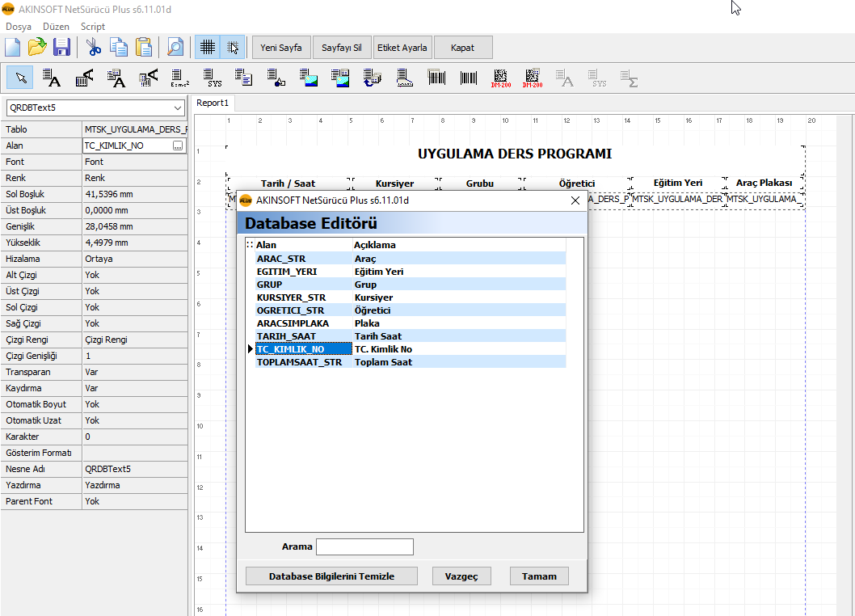Click the New document icon

coord(13,48)
